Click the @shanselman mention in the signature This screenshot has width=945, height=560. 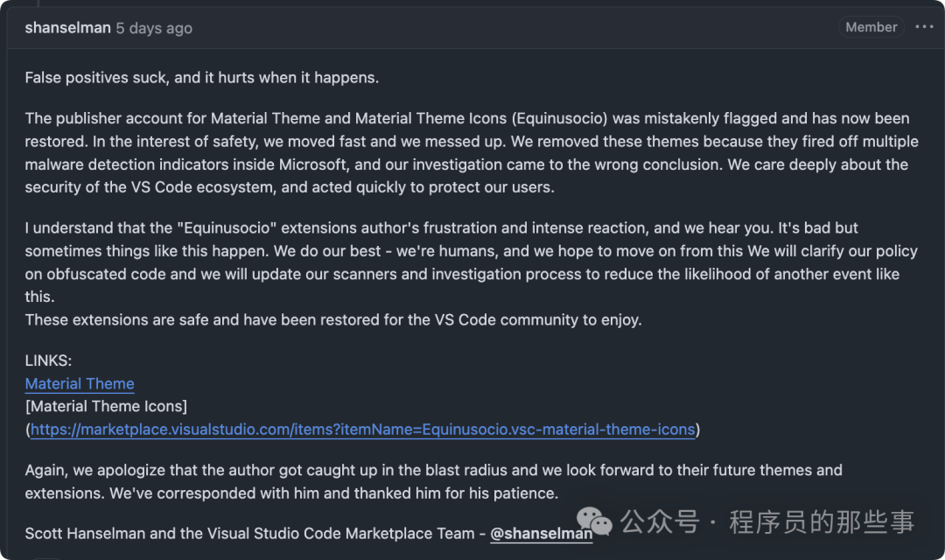click(x=542, y=534)
